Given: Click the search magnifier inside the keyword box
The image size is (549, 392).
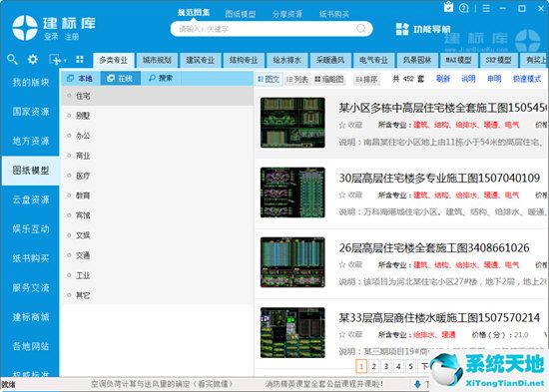Looking at the screenshot, I should click(361, 29).
